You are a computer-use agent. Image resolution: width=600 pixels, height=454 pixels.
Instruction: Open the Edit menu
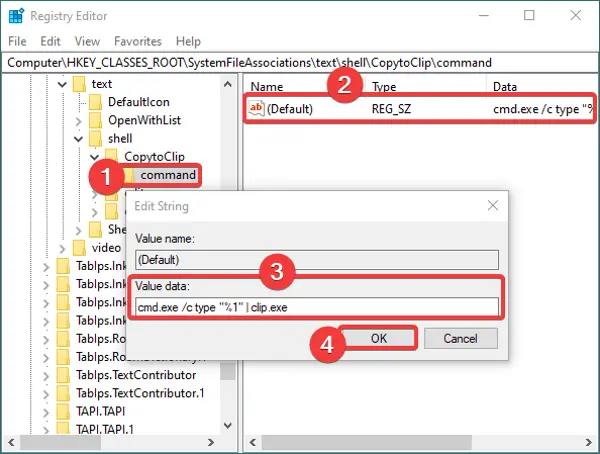click(x=51, y=41)
